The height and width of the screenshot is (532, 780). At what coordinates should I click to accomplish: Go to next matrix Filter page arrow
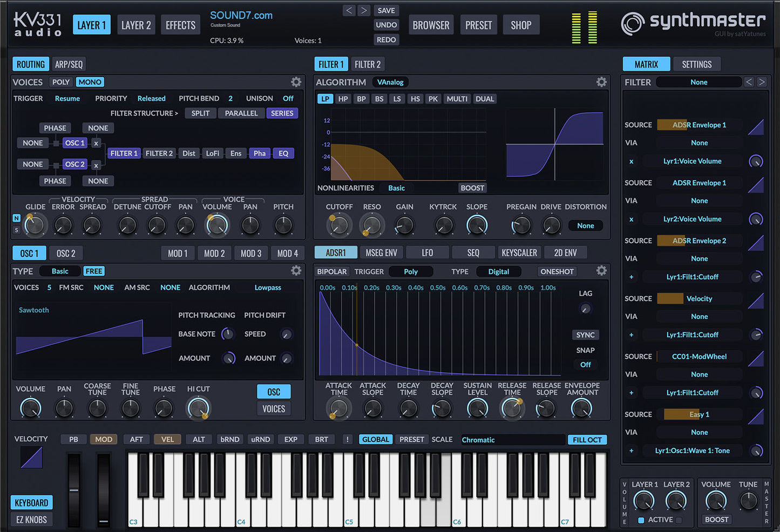762,82
